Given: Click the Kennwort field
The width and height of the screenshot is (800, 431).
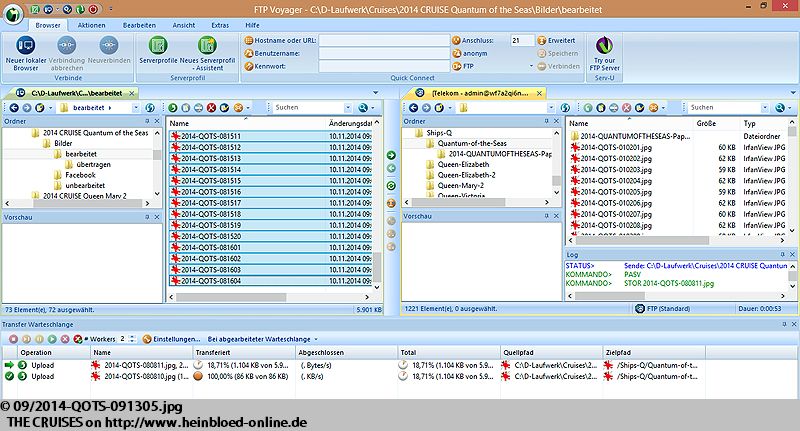Looking at the screenshot, I should 384,66.
